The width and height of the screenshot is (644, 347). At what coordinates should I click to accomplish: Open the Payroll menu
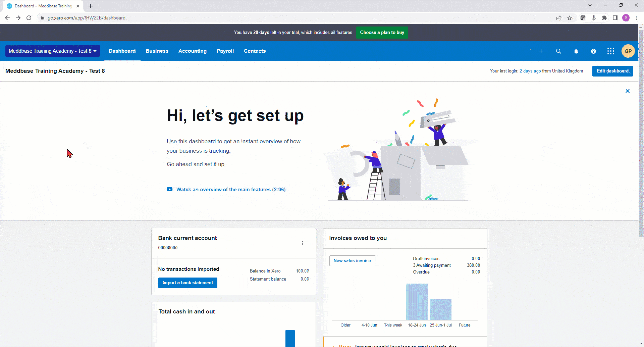coord(225,51)
